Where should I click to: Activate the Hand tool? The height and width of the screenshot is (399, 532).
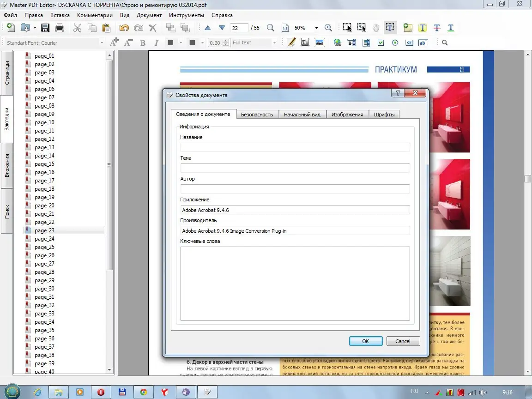376,28
